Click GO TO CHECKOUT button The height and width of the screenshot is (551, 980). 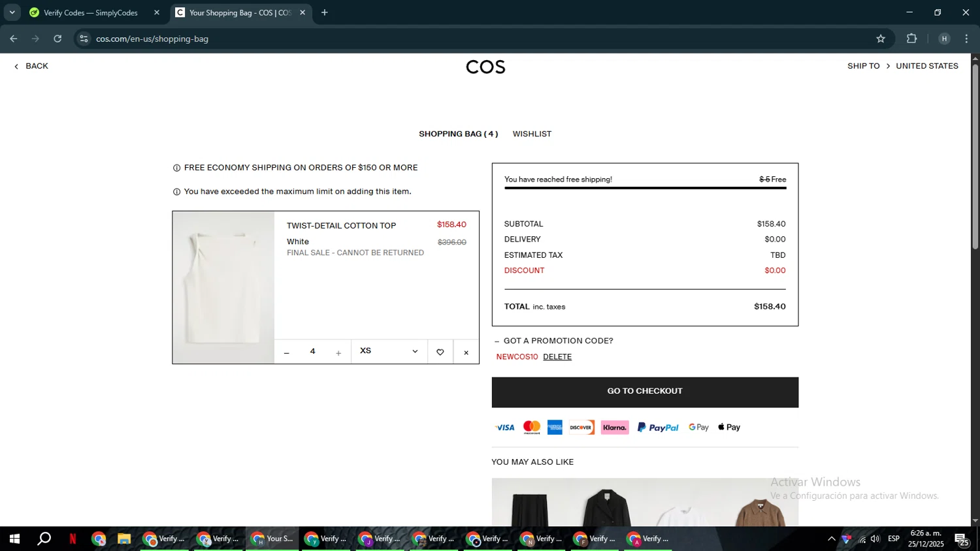click(645, 392)
